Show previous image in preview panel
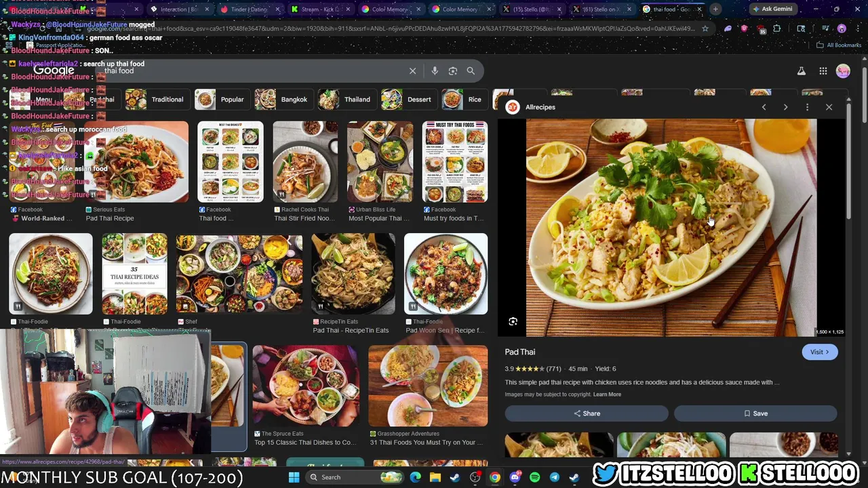This screenshot has height=488, width=868. point(764,107)
